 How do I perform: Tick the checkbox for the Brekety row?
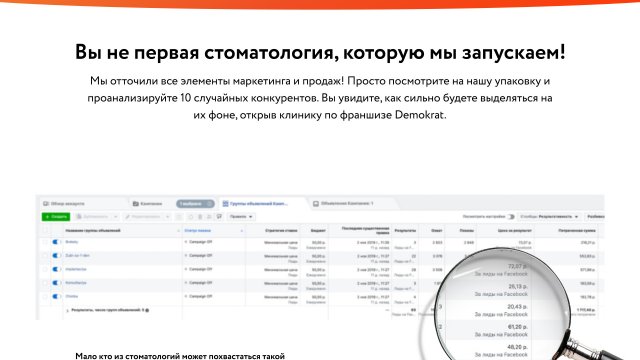(45, 242)
